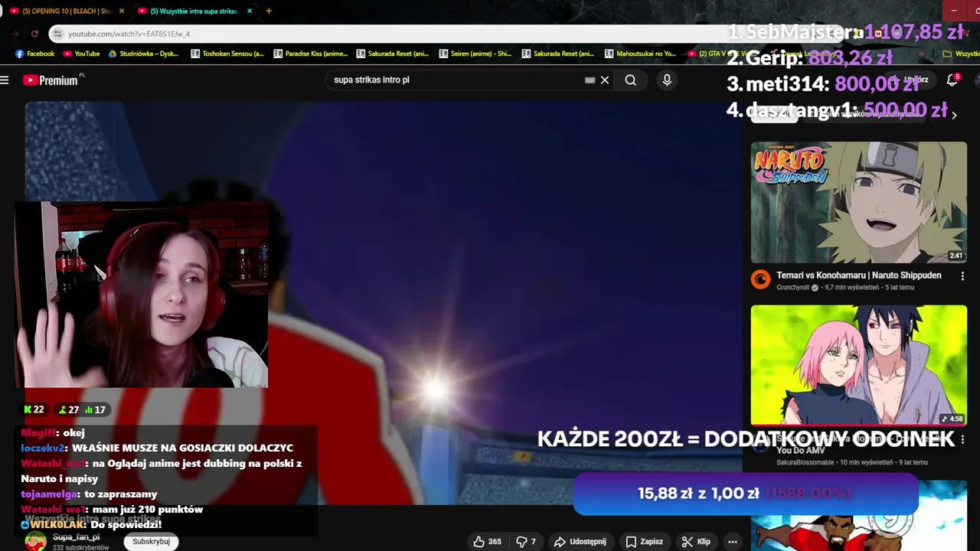The image size is (980, 551).
Task: Clear the search box with the X icon
Action: point(605,80)
